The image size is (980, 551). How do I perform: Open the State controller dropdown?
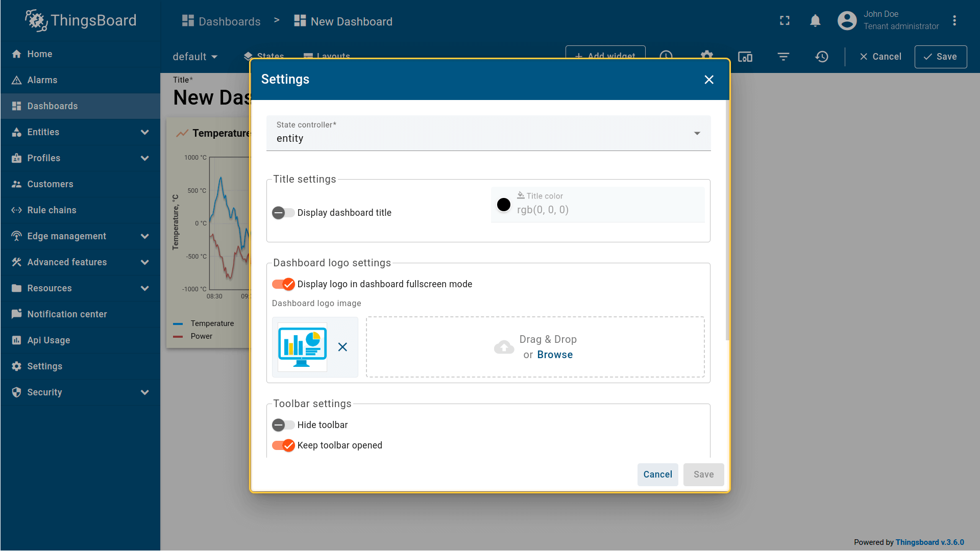pos(488,133)
